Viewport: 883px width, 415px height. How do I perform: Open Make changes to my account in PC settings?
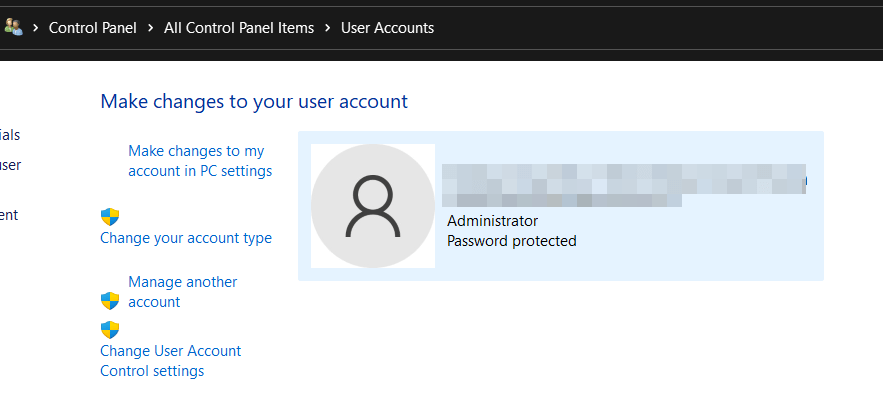click(x=200, y=161)
